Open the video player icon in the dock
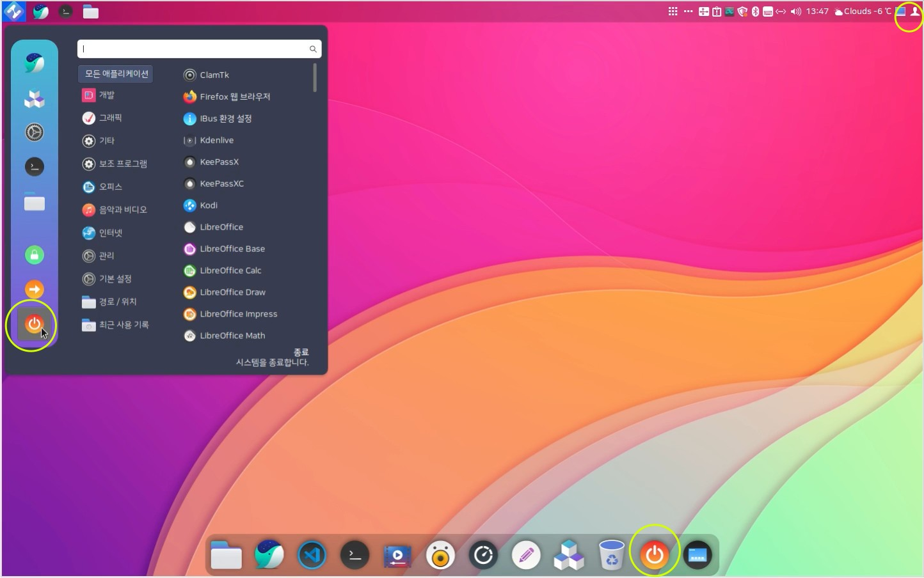Screen dimensions: 924x578 coord(397,555)
